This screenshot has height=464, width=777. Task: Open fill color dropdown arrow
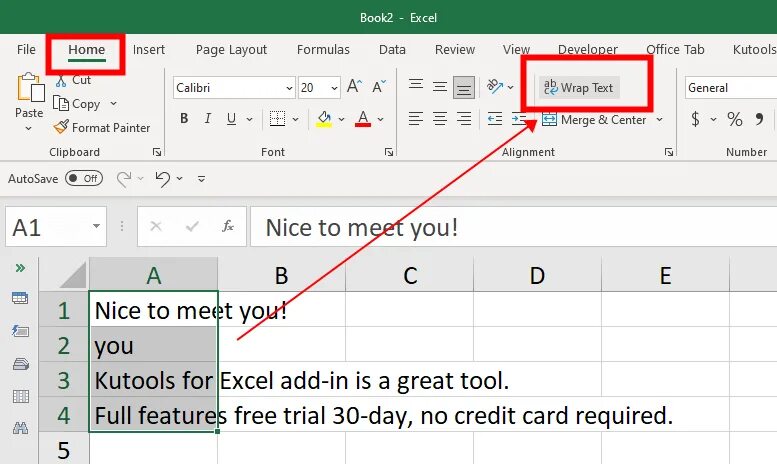coord(341,119)
